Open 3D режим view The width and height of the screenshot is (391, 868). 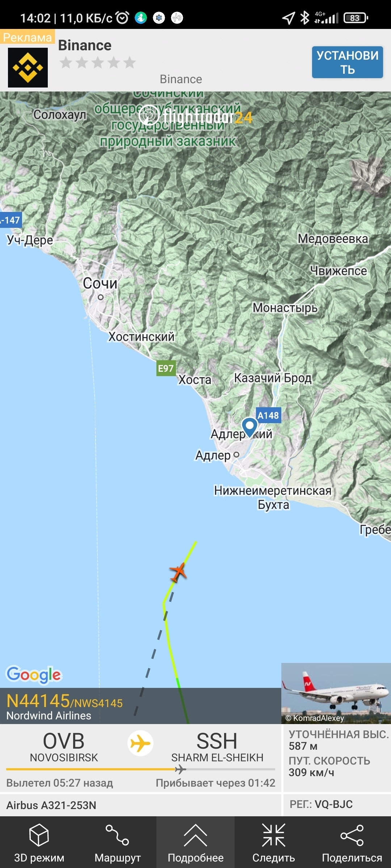point(39,842)
